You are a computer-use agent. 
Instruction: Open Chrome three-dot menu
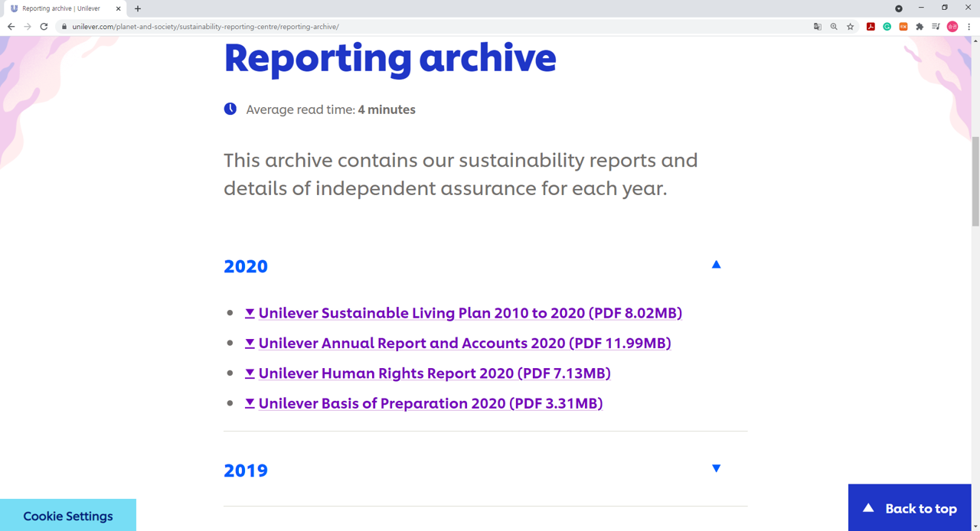[969, 27]
